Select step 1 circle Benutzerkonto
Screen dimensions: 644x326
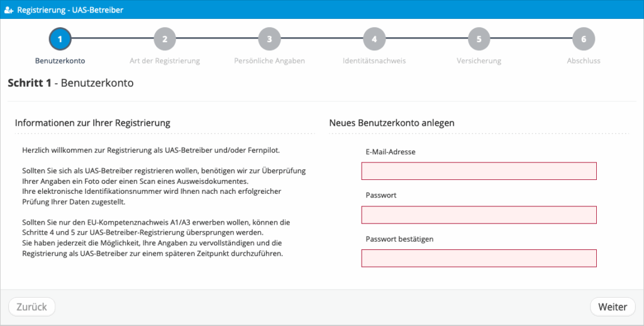tap(60, 39)
